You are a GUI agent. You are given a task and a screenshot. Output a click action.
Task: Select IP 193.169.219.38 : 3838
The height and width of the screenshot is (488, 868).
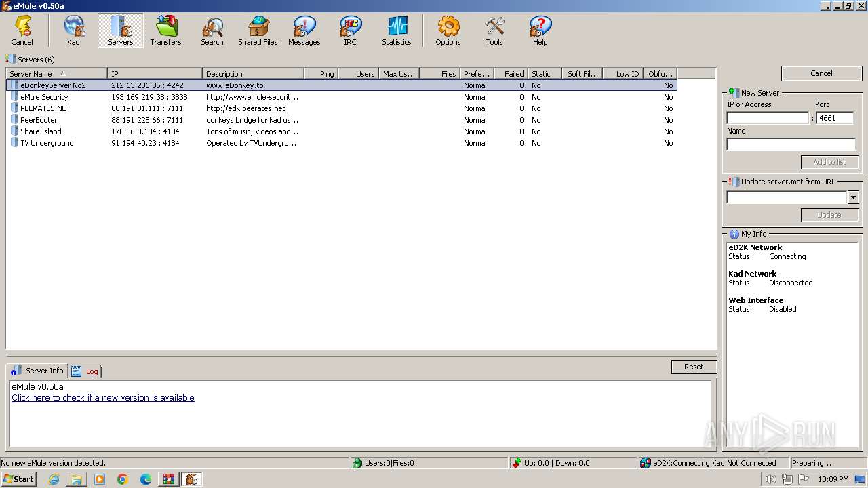click(x=149, y=97)
